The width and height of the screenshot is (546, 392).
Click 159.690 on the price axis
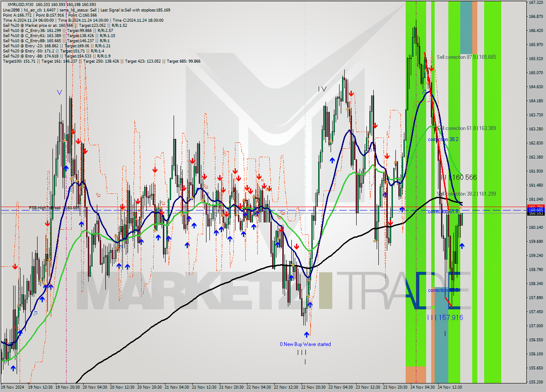(x=535, y=242)
